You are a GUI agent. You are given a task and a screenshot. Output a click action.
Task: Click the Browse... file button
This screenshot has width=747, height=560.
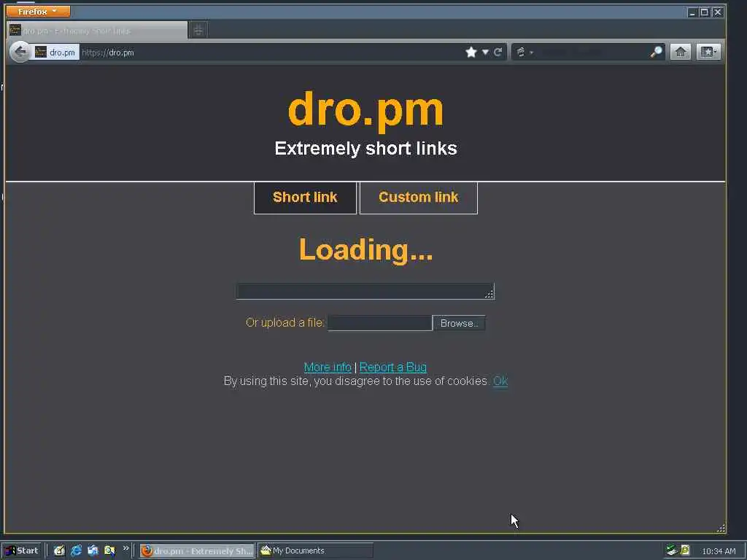click(459, 323)
